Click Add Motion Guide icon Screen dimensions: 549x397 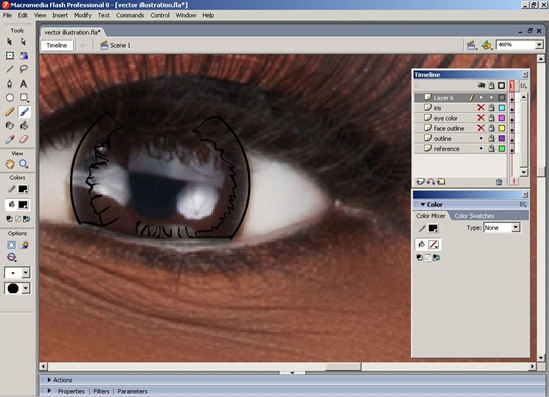(431, 181)
